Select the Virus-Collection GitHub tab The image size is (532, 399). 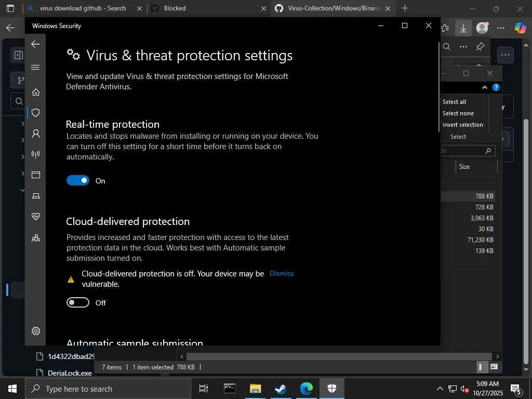click(334, 8)
